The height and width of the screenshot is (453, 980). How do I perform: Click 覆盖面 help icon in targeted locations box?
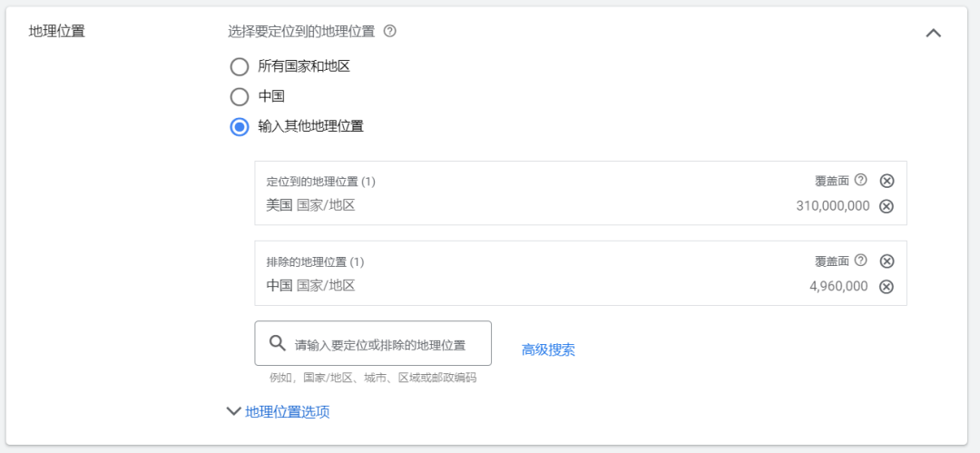coord(860,180)
